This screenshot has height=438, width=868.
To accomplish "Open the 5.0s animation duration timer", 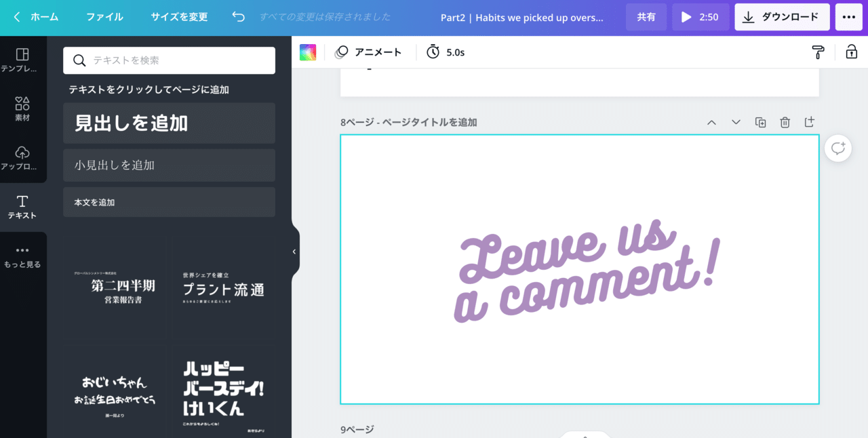I will [x=446, y=52].
